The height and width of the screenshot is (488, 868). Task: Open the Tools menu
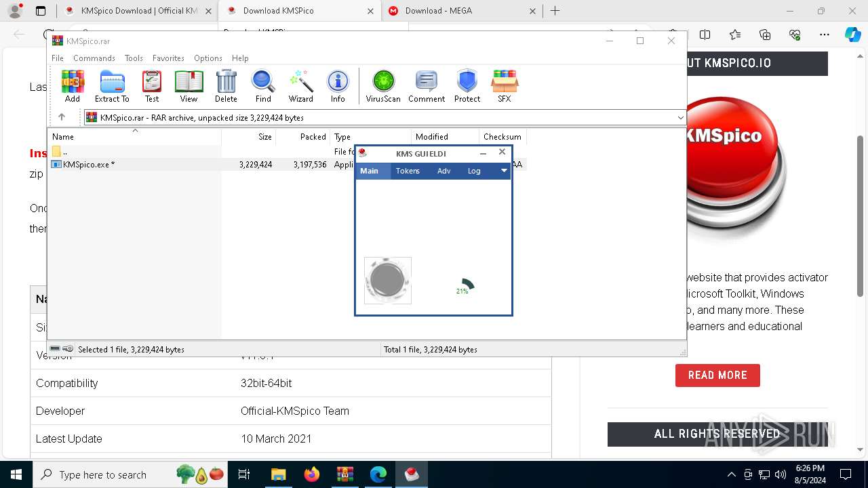coord(134,58)
